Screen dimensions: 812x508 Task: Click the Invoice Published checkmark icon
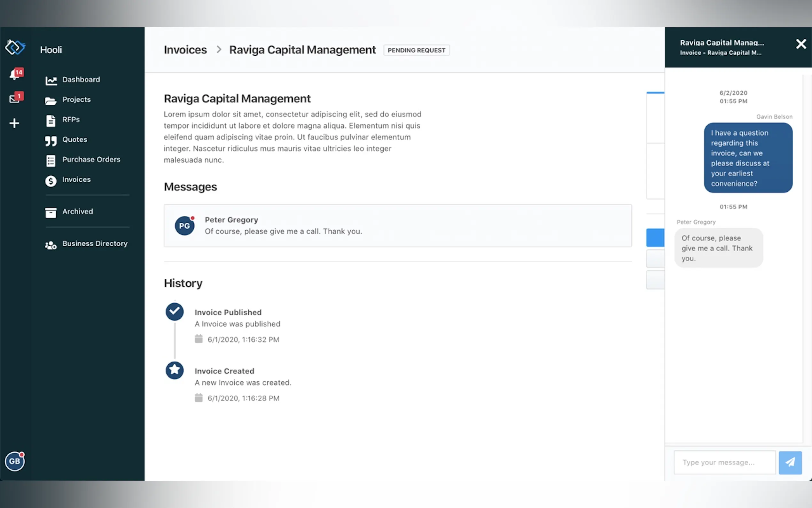coord(175,312)
